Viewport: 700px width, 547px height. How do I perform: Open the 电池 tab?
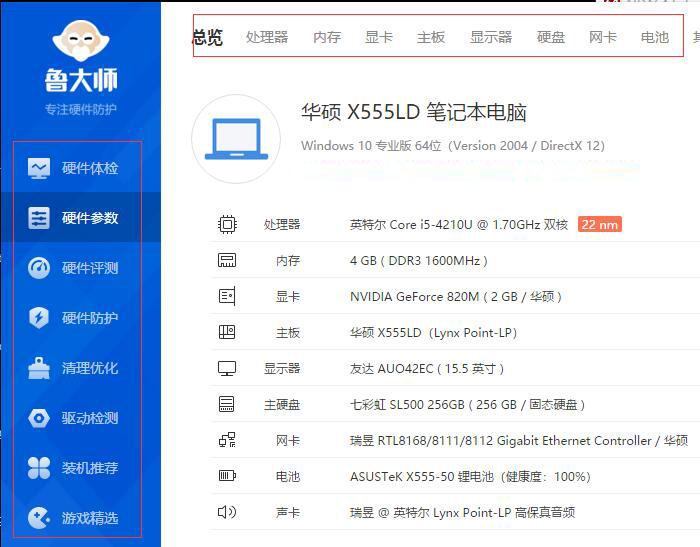click(x=655, y=38)
